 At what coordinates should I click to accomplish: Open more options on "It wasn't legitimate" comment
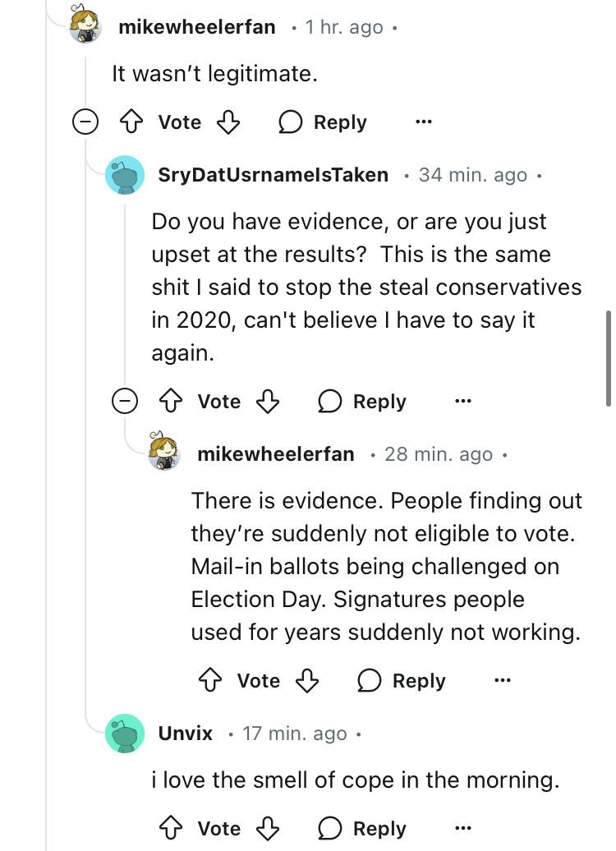[424, 122]
